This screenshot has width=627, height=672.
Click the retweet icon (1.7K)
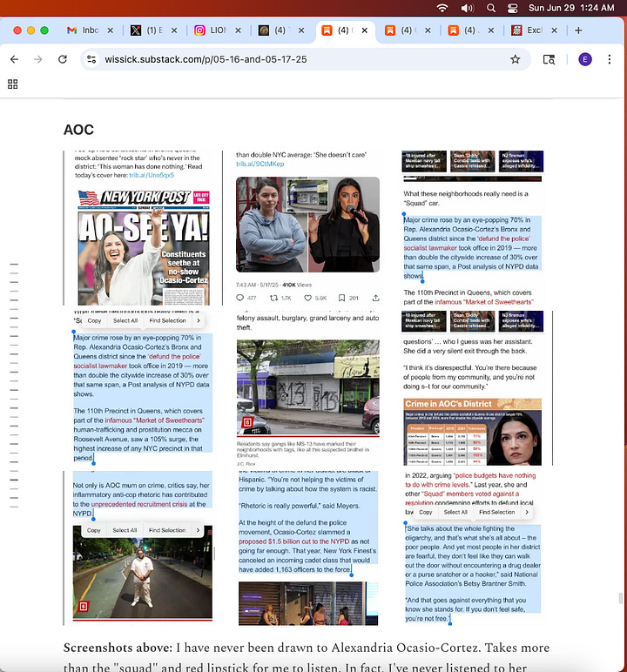(273, 298)
